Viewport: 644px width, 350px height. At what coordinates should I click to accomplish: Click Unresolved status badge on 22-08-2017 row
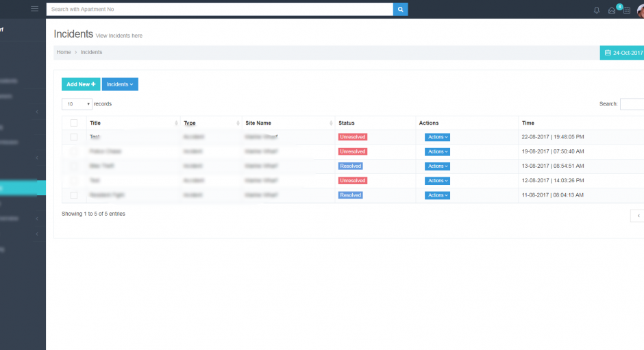(352, 137)
